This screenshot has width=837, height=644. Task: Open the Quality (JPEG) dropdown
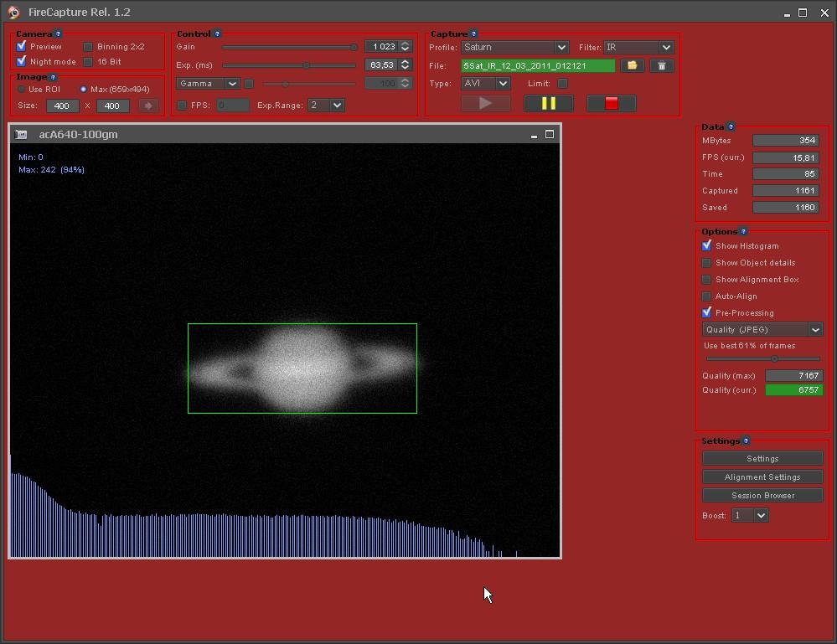[762, 330]
